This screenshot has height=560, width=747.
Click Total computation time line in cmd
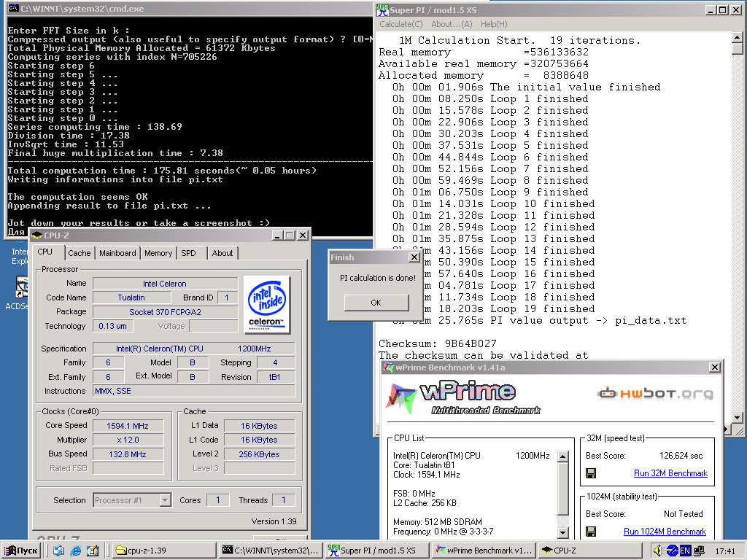[x=162, y=171]
